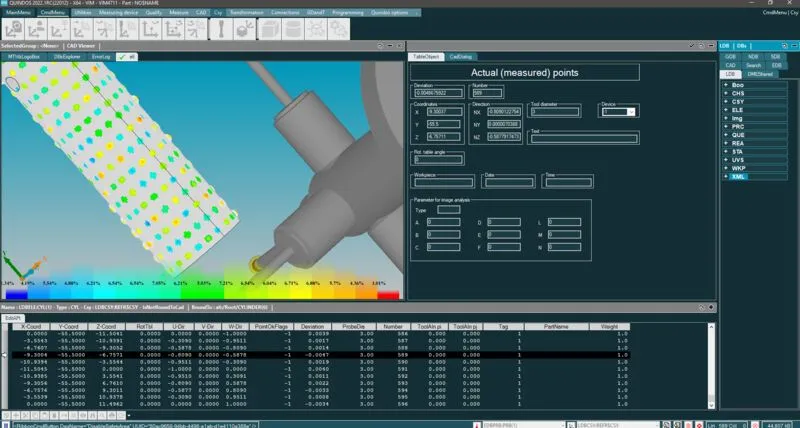800x428 pixels.
Task: Switch to the DBkExplorer tab
Action: (68, 57)
